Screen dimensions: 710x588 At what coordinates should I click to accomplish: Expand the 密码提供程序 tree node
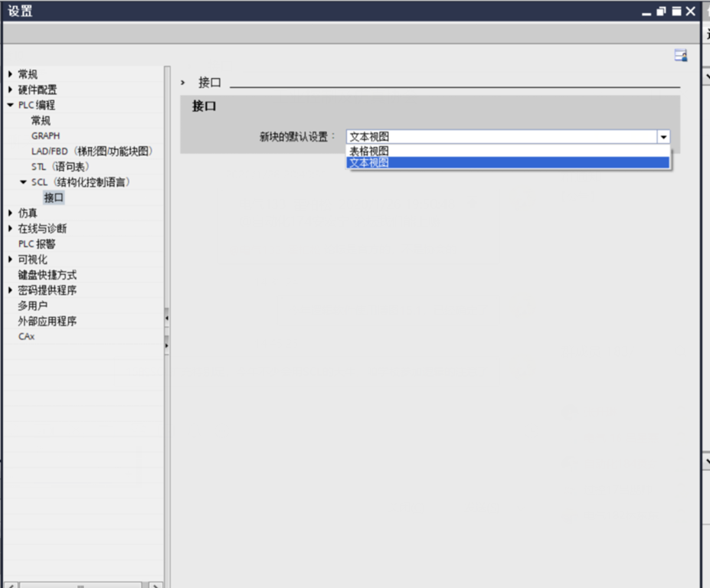(9, 290)
